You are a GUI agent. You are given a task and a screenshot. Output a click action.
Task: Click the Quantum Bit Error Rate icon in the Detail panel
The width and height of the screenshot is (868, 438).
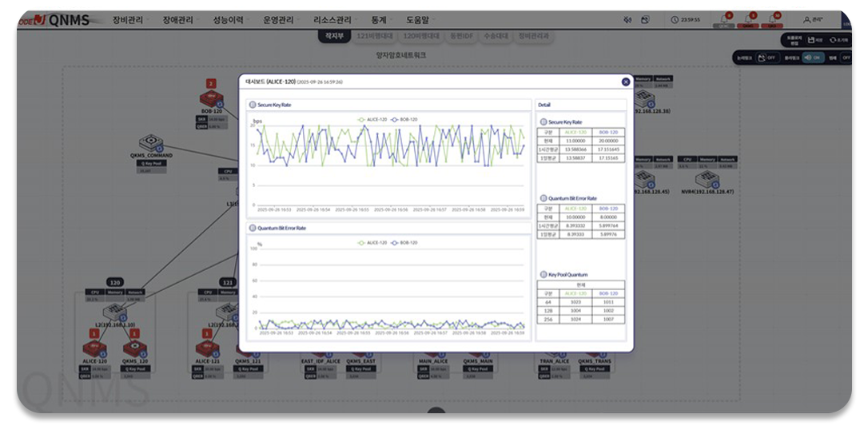543,198
